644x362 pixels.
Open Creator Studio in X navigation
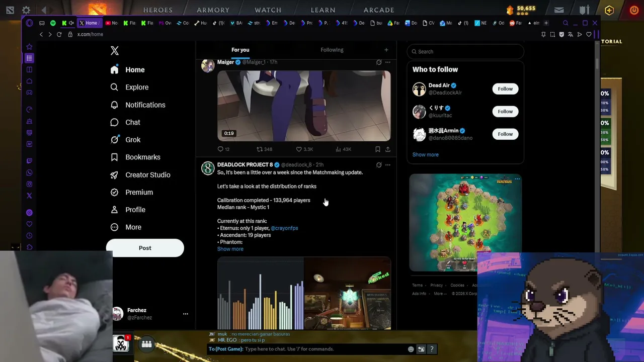[x=140, y=175]
